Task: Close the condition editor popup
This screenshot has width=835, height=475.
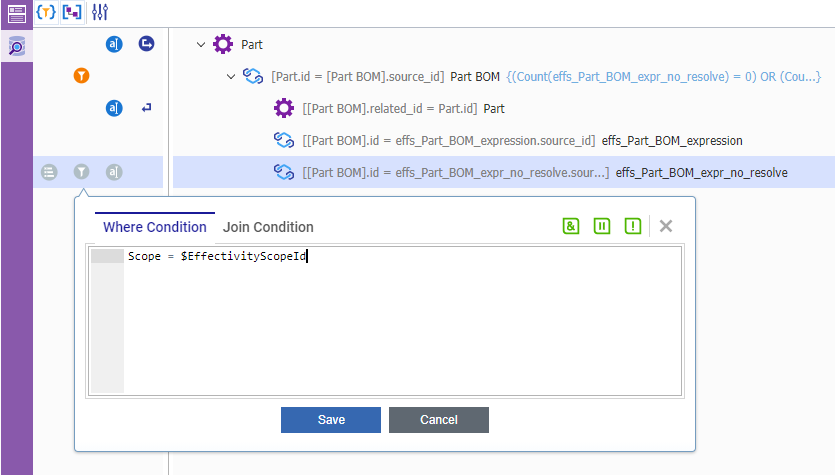Action: tap(666, 226)
